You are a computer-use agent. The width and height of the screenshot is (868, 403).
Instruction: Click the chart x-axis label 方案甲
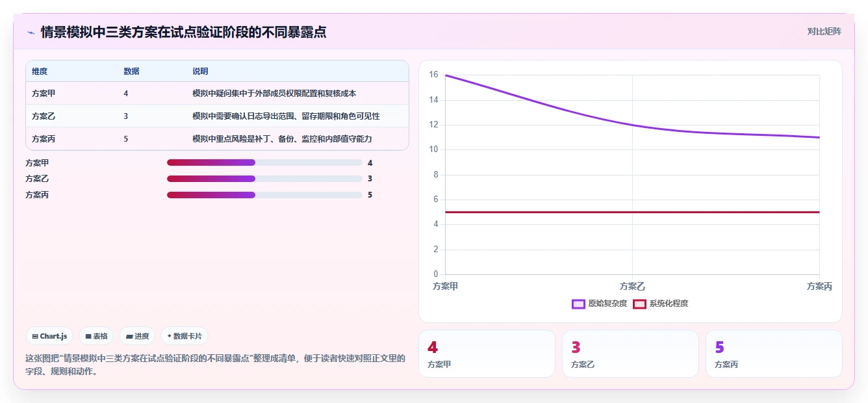pos(445,286)
